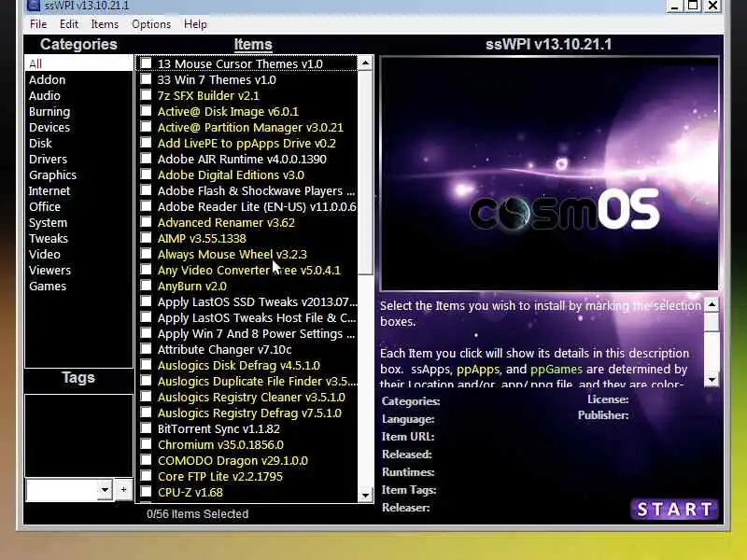The image size is (747, 560).
Task: Click the plus button beside tags dropdown
Action: click(x=123, y=489)
